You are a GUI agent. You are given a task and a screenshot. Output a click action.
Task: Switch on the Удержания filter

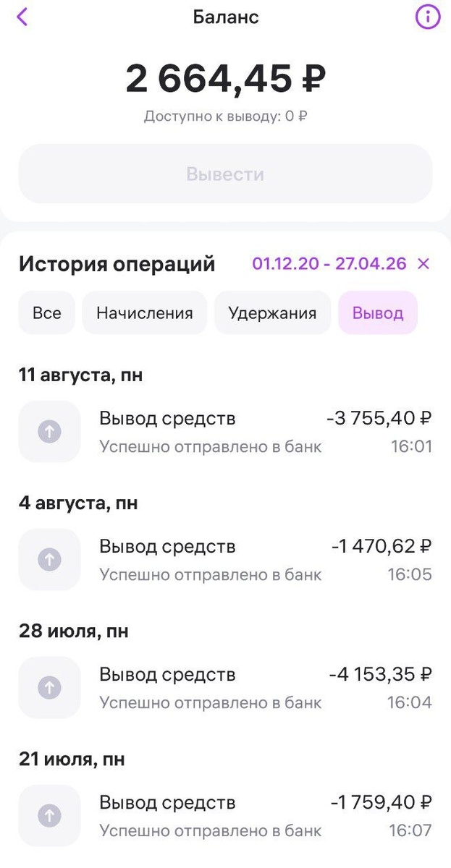(272, 312)
